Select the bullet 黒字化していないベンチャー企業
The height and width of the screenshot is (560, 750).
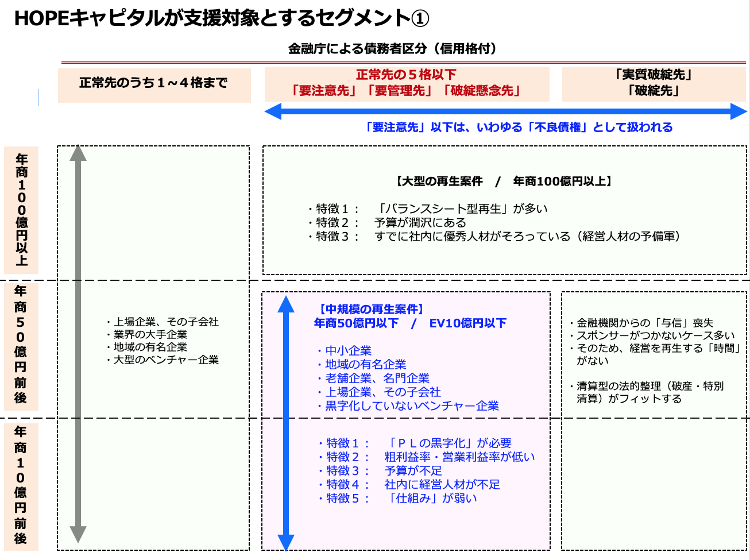click(x=408, y=405)
